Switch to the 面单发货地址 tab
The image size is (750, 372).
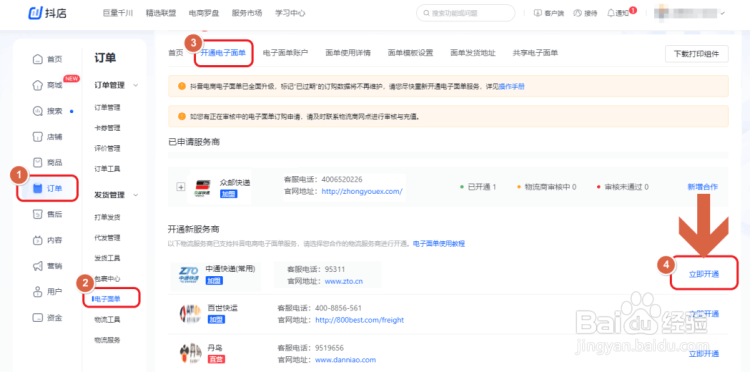click(x=473, y=53)
